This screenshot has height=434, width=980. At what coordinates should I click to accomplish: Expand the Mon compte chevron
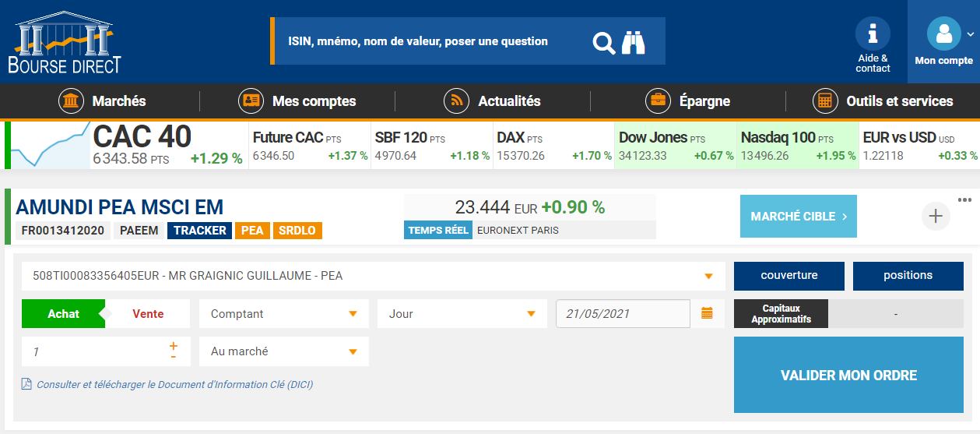pos(970,34)
